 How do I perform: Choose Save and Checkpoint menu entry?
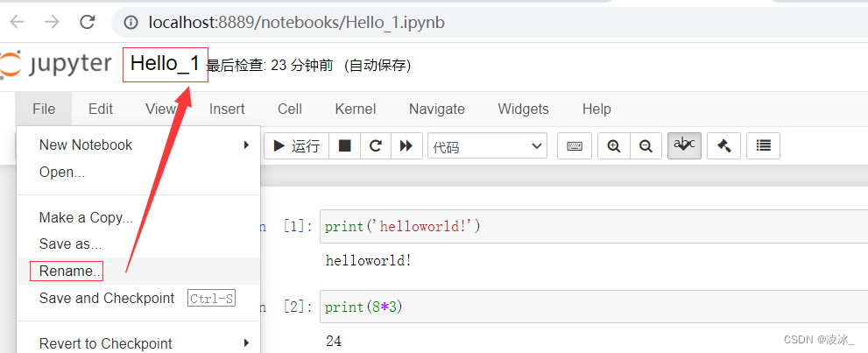pos(107,298)
